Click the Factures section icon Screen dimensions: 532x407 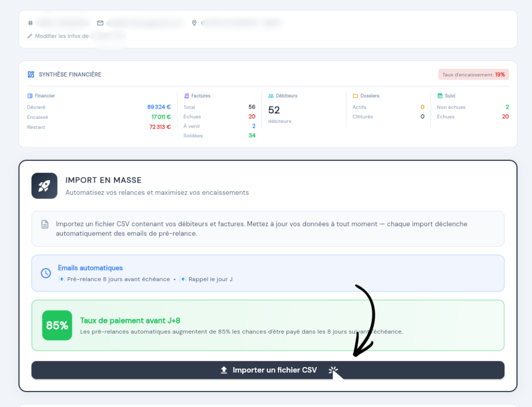click(187, 96)
